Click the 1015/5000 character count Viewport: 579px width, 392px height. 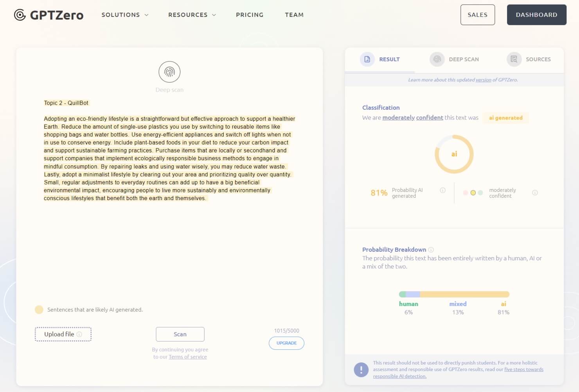click(286, 331)
